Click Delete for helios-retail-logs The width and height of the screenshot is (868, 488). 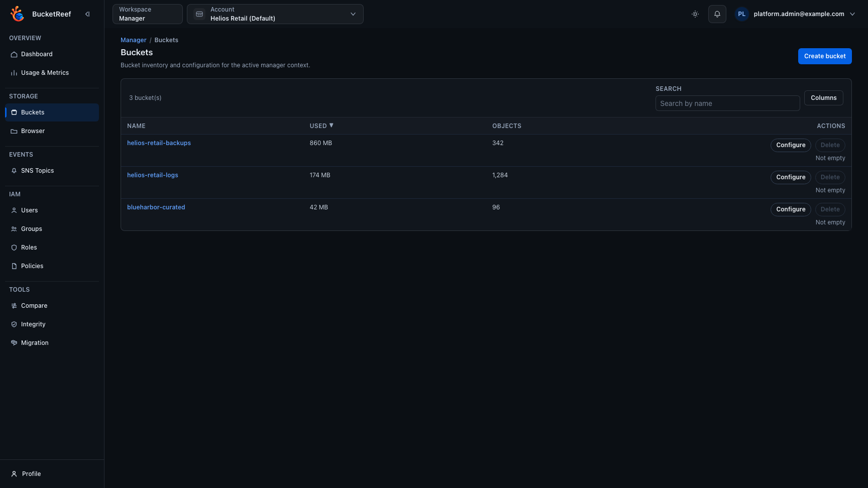click(830, 177)
